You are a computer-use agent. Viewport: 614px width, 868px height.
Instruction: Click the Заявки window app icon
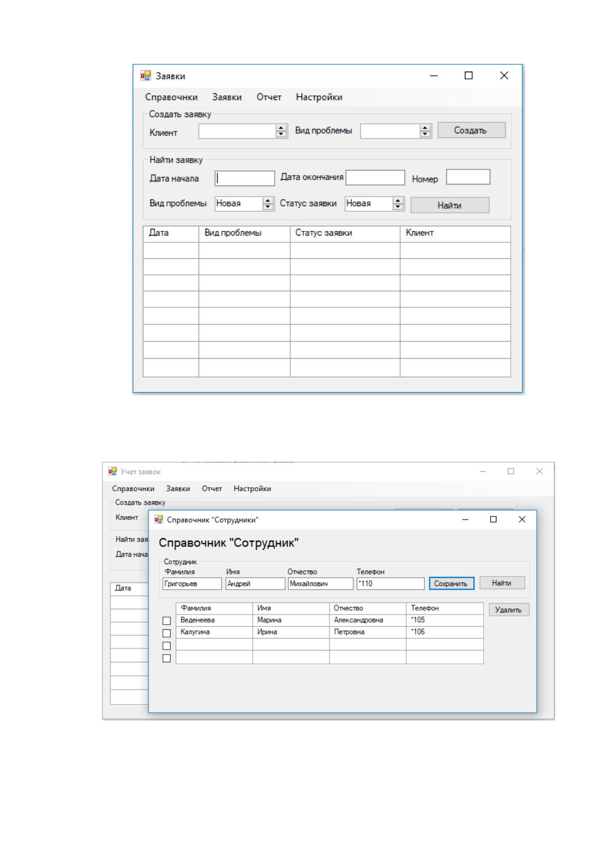pyautogui.click(x=145, y=75)
